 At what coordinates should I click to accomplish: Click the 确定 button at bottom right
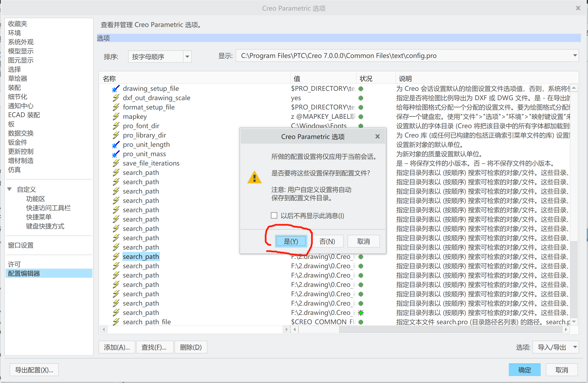click(x=525, y=370)
